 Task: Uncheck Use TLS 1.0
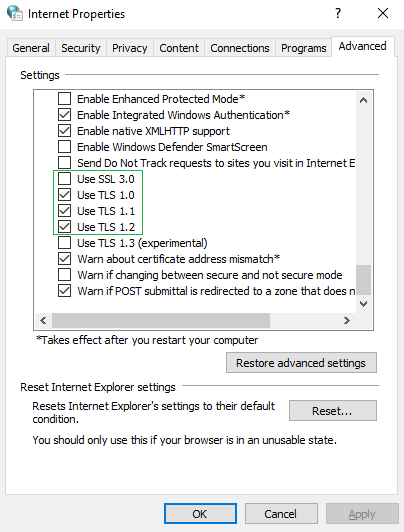click(64, 195)
